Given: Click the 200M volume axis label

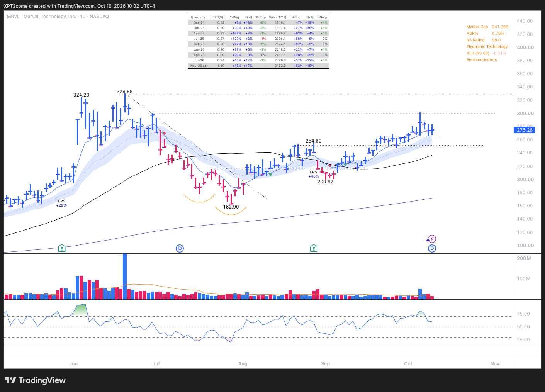Looking at the screenshot, I should pyautogui.click(x=524, y=258).
